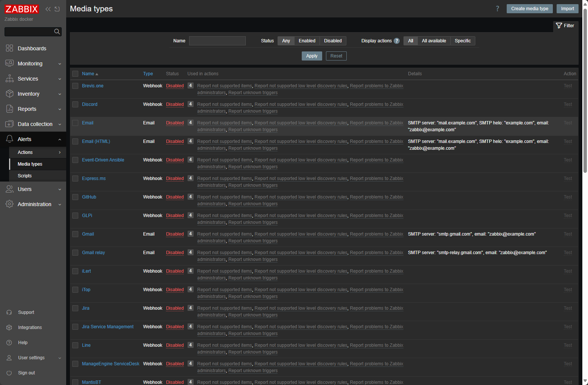Open Administration via the gear icon
588x385 pixels.
(x=9, y=204)
